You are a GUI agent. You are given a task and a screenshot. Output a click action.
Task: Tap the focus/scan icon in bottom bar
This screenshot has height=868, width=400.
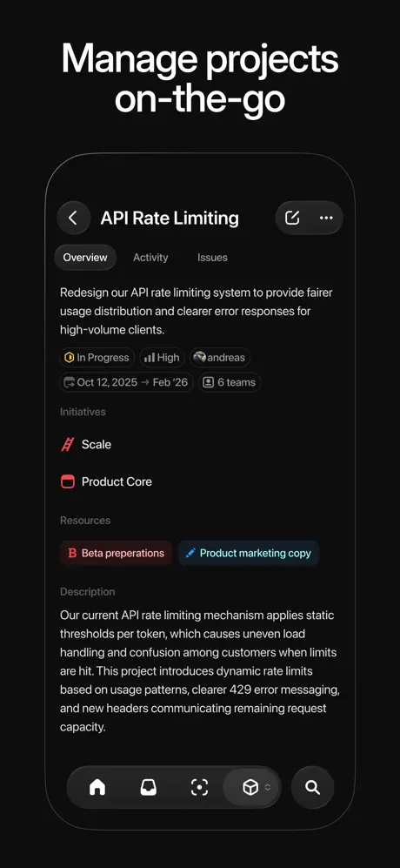click(199, 787)
